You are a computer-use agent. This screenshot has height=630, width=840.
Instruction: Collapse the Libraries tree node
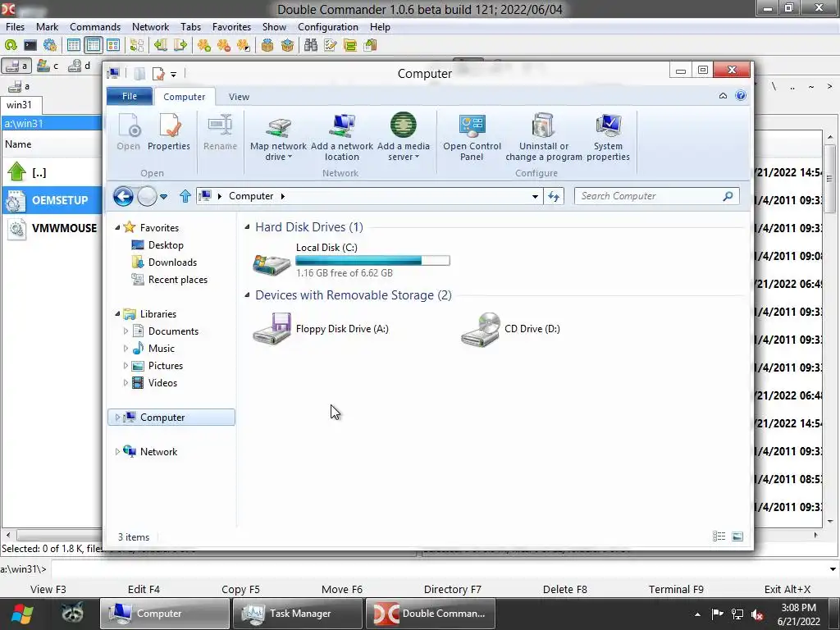[x=117, y=314]
